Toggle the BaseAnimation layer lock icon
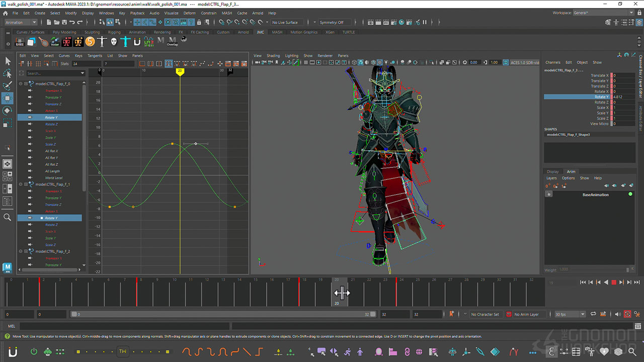This screenshot has height=362, width=644. tap(549, 195)
